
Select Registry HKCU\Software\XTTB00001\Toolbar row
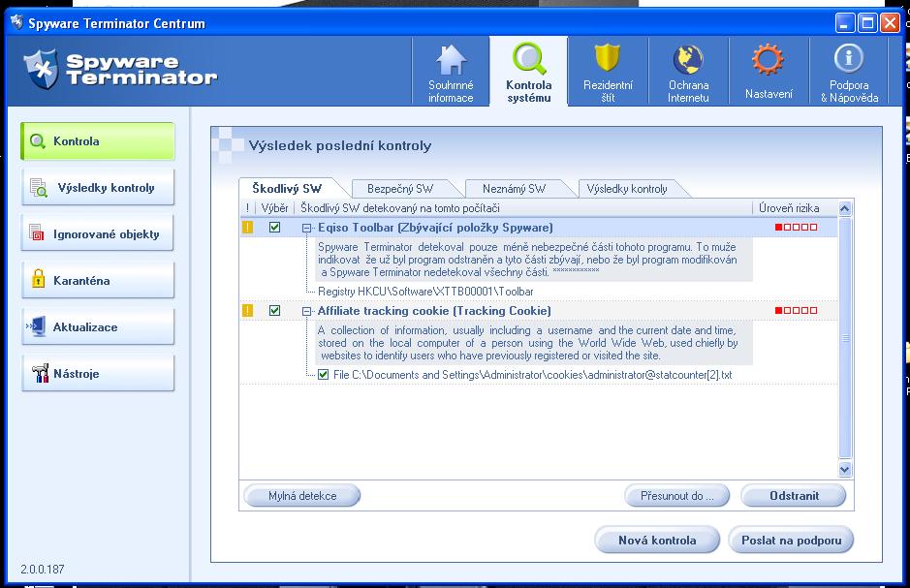coord(425,292)
